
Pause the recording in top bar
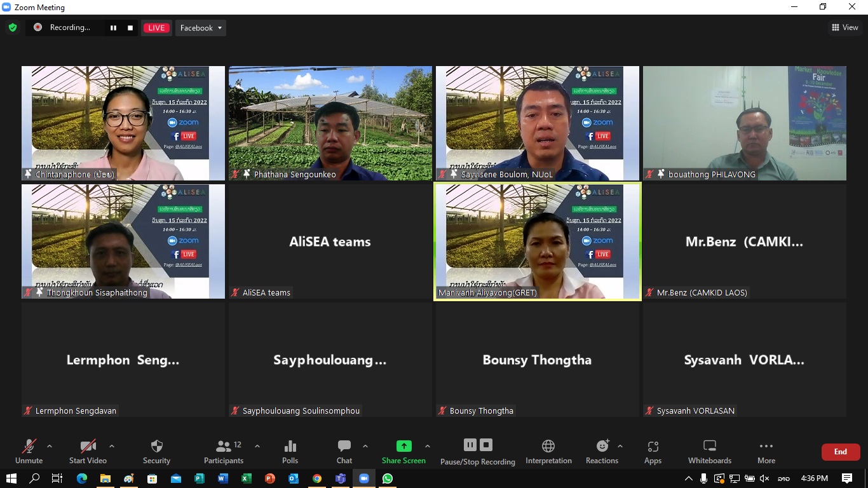click(x=114, y=28)
